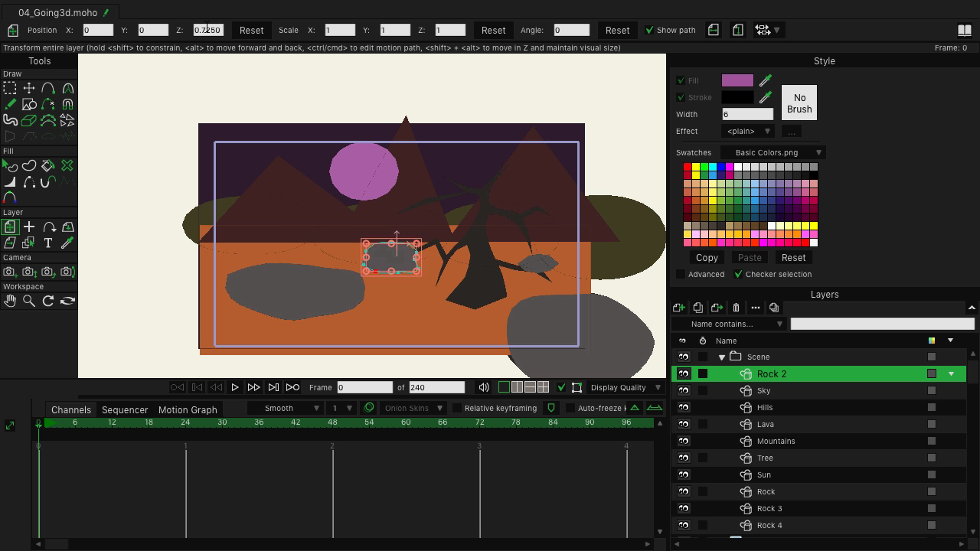Open the Motion Graph tab
This screenshot has width=980, height=551.
click(x=188, y=409)
